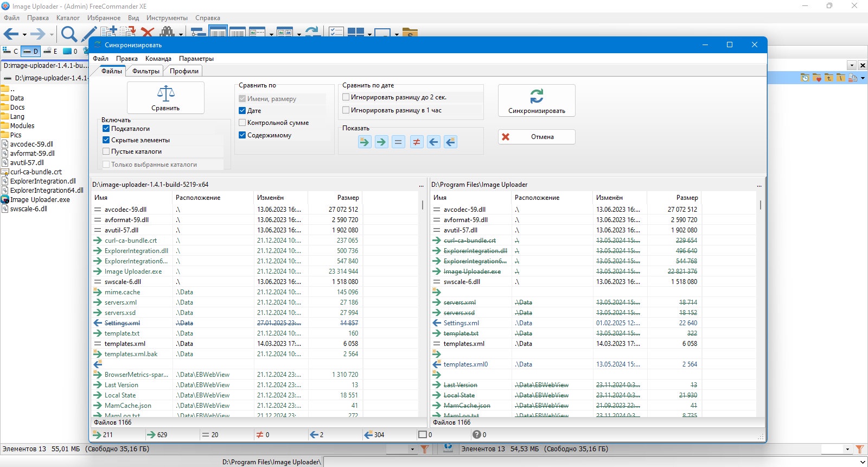868x467 pixels.
Task: Toggle the red not-equal filter icon
Action: pos(416,142)
